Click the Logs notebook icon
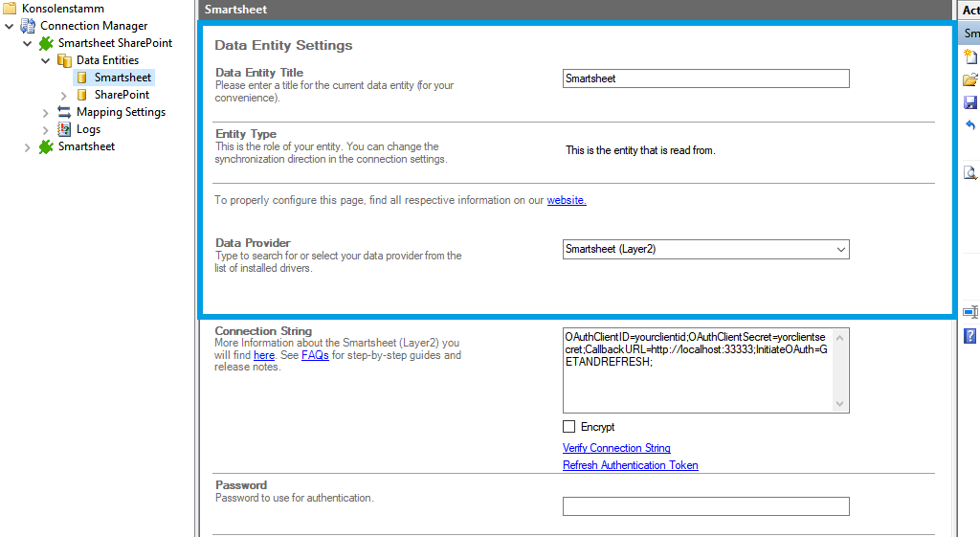Viewport: 980px width, 537px height. 64,129
